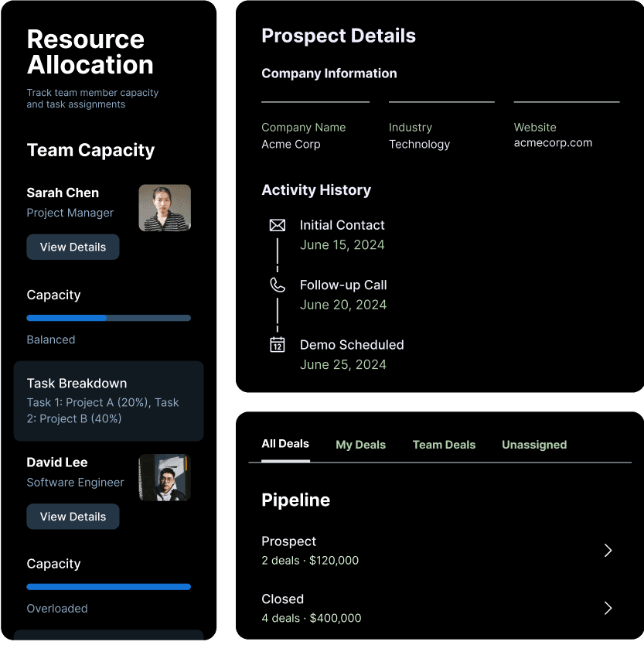Select the Unassigned tab

pyautogui.click(x=534, y=445)
